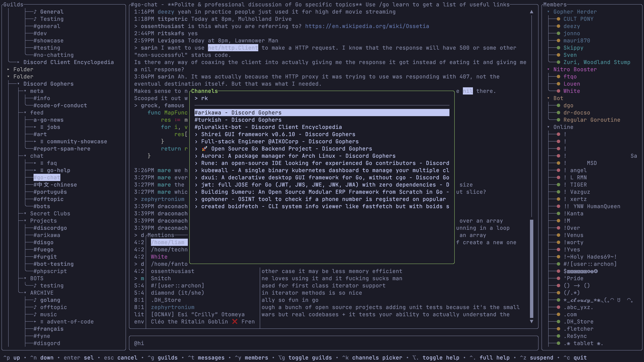Viewport: 644px width, 362px height.
Task: Open the Testing voice channel
Action: tap(48, 19)
